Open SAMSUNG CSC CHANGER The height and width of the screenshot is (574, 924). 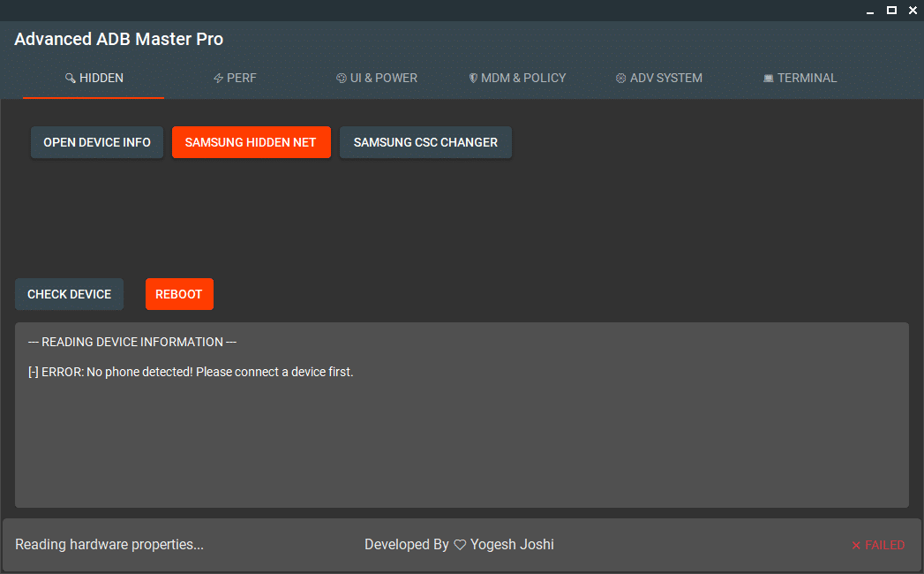tap(425, 142)
